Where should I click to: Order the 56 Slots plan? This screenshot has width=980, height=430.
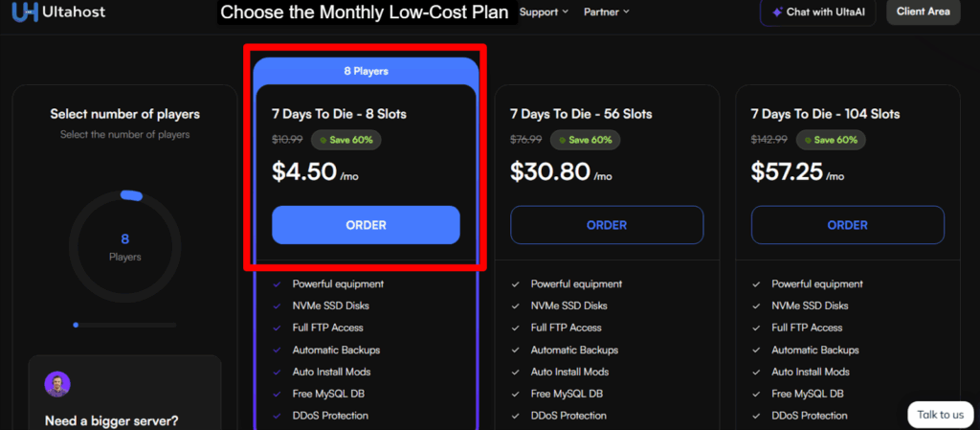tap(607, 225)
